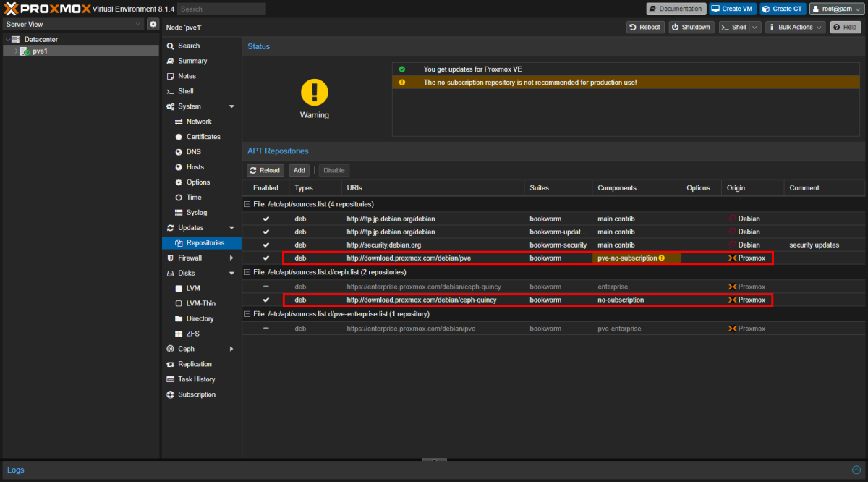Open the Server View dropdown
This screenshot has width=868, height=482.
point(138,24)
